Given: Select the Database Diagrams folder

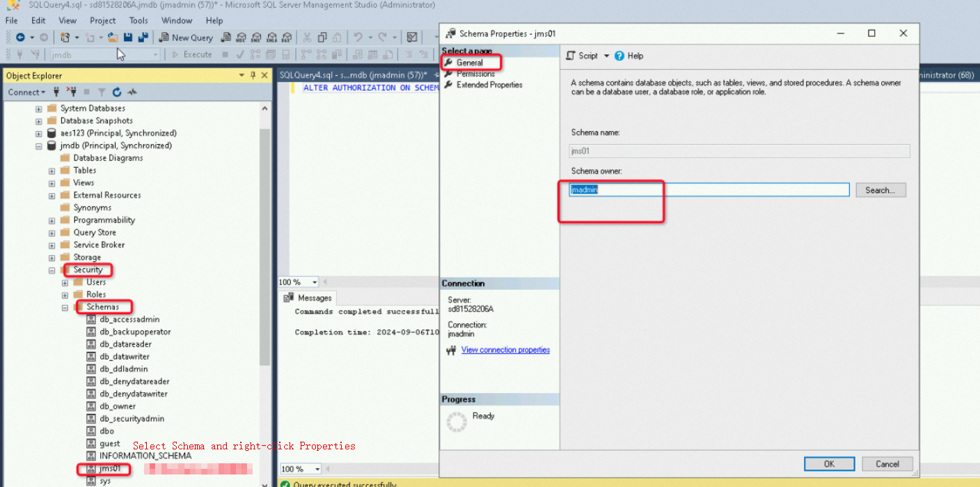Looking at the screenshot, I should (x=108, y=158).
